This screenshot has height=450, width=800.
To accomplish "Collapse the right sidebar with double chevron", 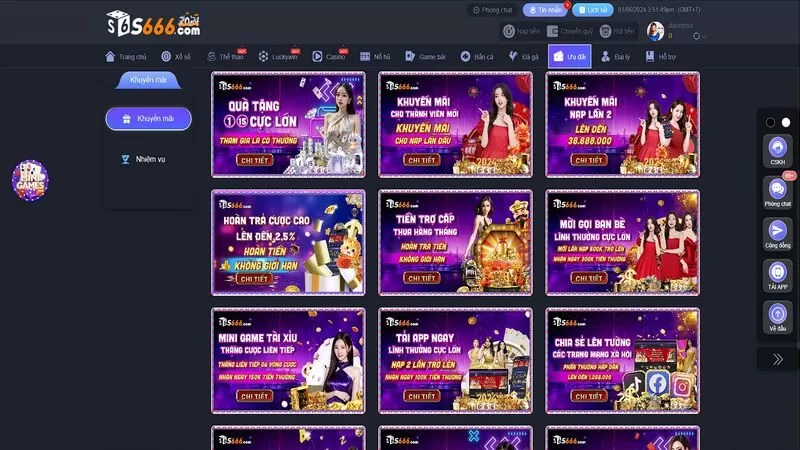I will tap(777, 358).
